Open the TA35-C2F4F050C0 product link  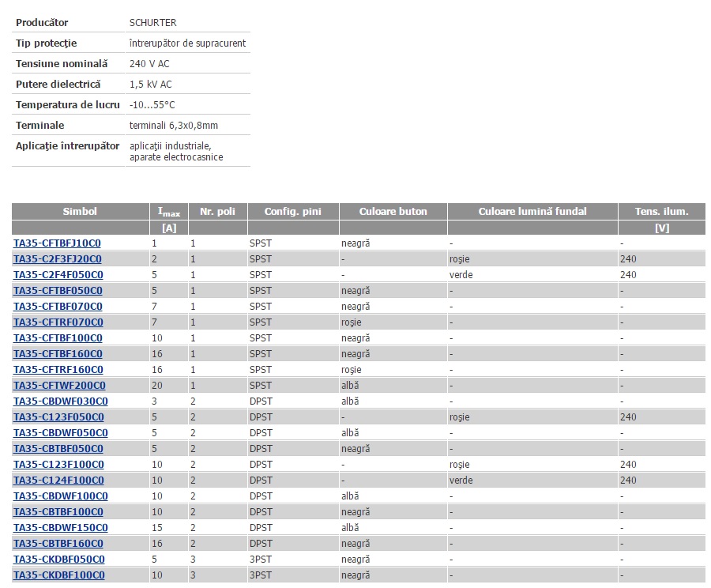coord(58,275)
